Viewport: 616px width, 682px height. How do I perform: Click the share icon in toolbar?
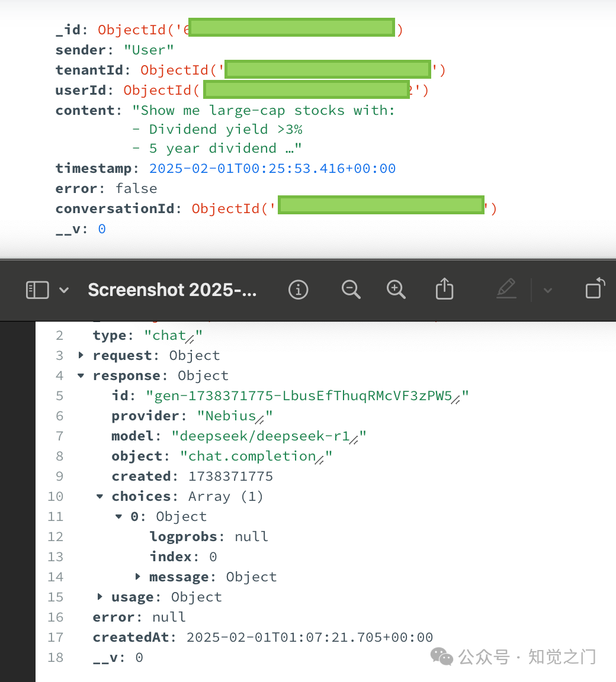pos(444,289)
